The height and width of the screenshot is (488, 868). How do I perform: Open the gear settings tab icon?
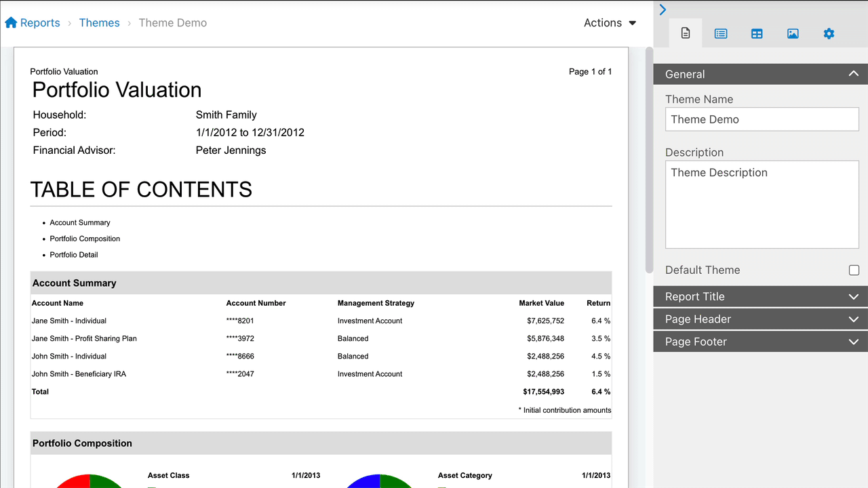[829, 33]
